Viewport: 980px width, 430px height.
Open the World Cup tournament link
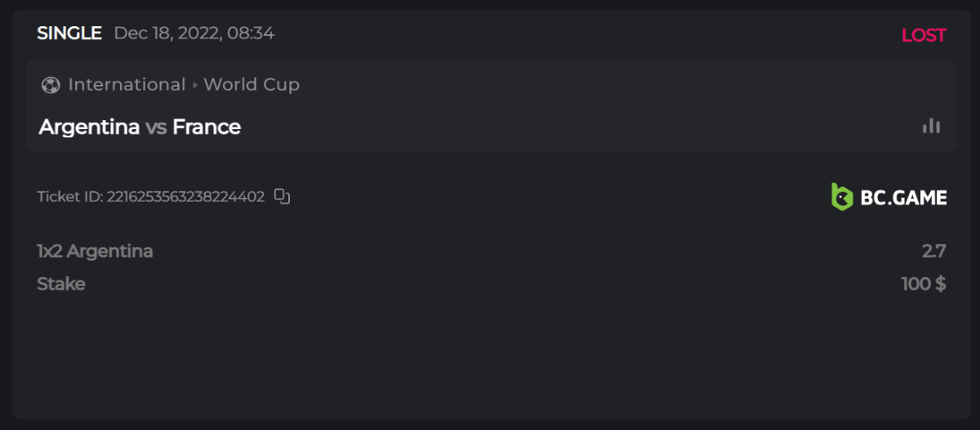pos(252,85)
